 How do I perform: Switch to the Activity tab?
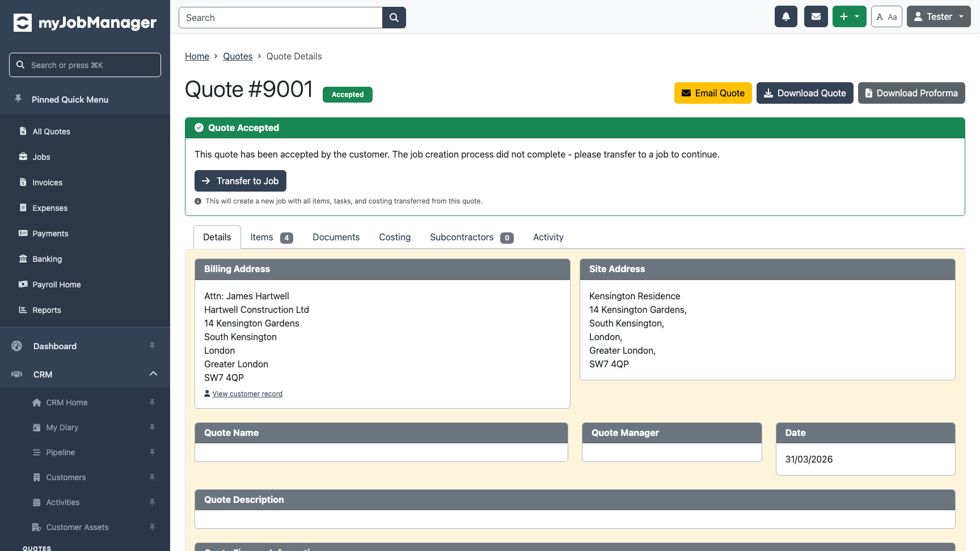(x=548, y=237)
